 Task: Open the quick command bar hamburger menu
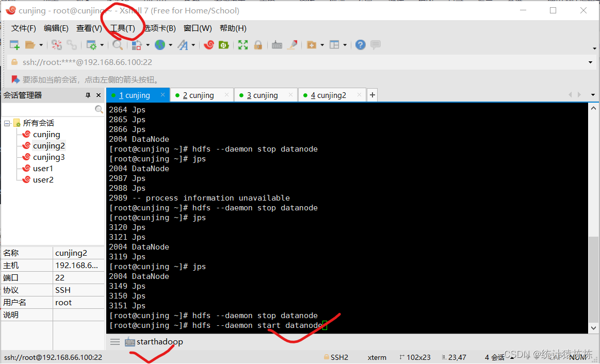(x=115, y=342)
